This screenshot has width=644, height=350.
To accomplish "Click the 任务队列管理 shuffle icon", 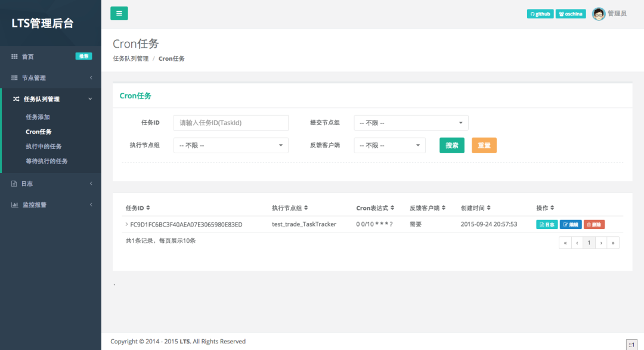I will (x=16, y=99).
